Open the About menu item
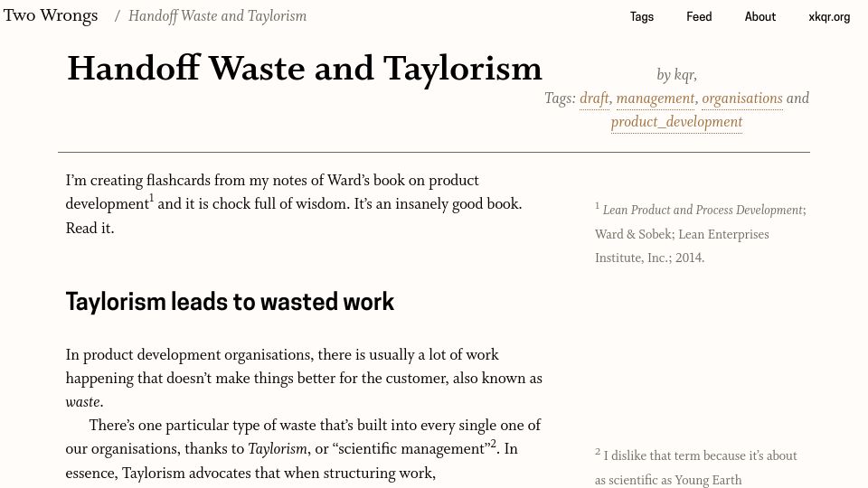The width and height of the screenshot is (868, 488). 760,16
